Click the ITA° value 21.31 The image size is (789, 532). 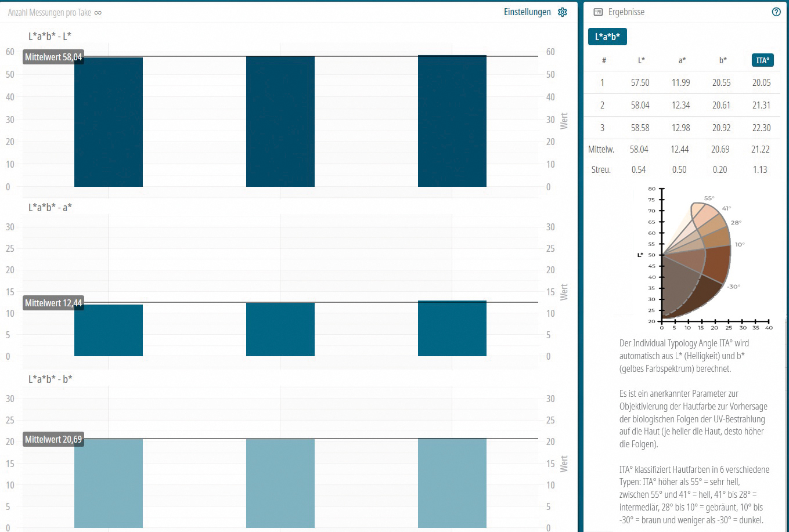point(761,105)
